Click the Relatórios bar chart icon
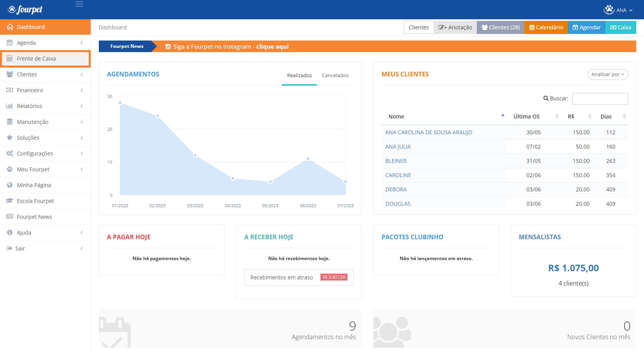This screenshot has width=644, height=350. tap(10, 106)
